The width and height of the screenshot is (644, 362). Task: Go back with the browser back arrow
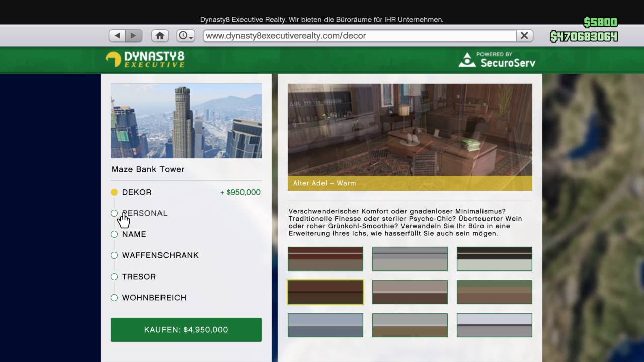click(x=117, y=36)
